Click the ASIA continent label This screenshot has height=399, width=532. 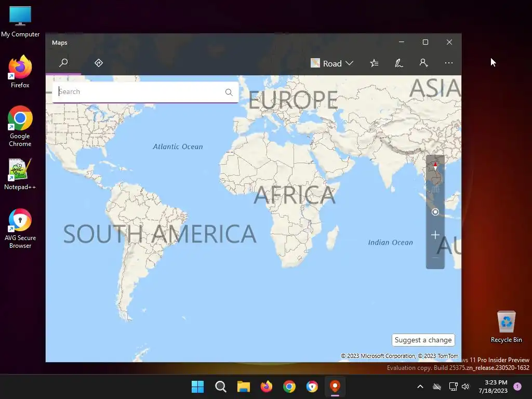click(435, 88)
